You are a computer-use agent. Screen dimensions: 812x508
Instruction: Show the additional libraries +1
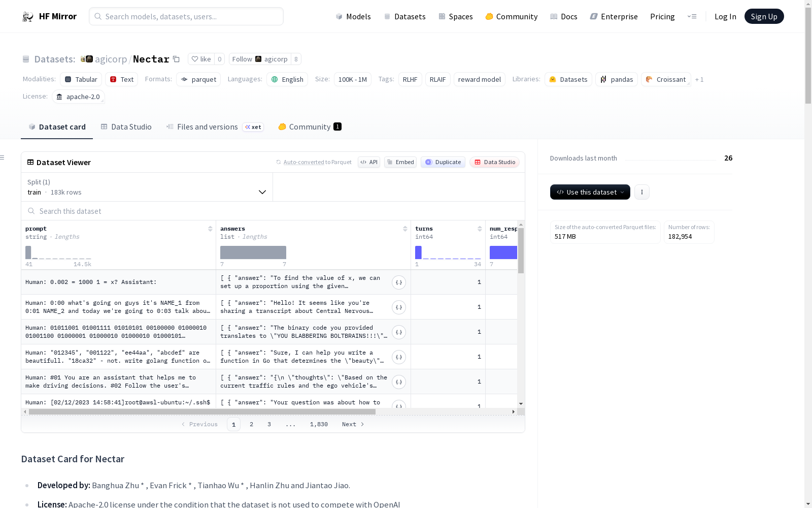click(699, 79)
